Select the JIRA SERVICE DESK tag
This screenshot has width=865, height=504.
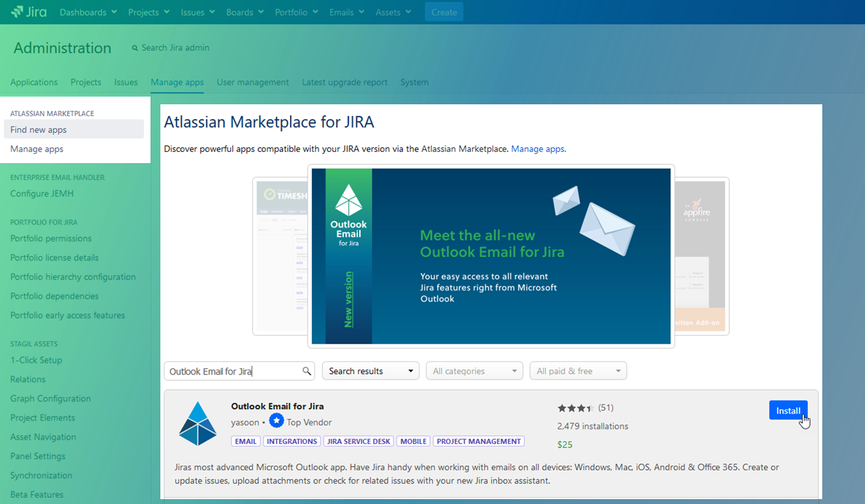click(359, 442)
